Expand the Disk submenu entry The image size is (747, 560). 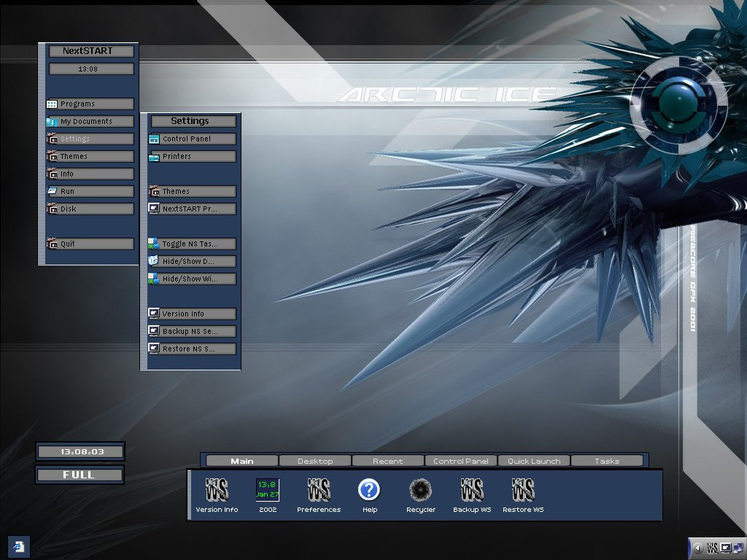click(90, 209)
